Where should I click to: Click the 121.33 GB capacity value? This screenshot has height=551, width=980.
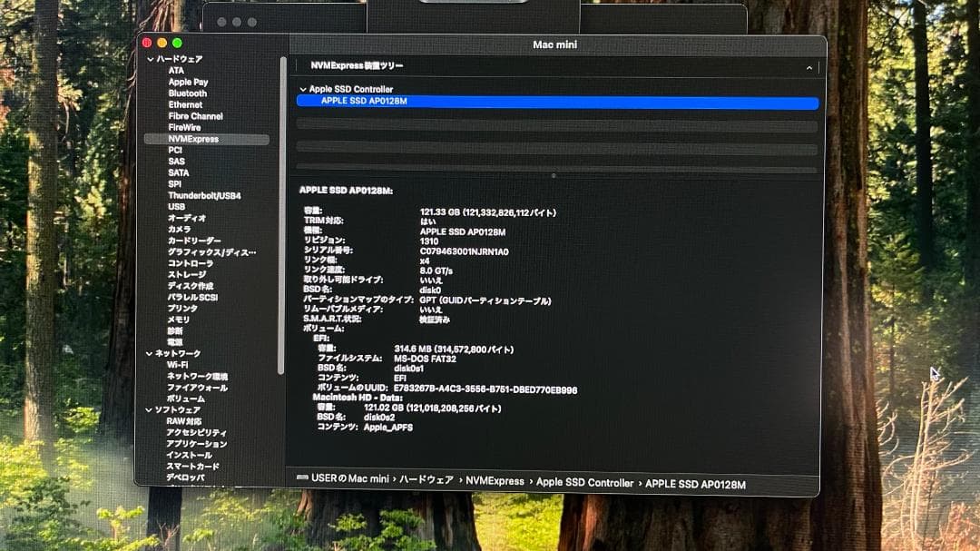(488, 213)
